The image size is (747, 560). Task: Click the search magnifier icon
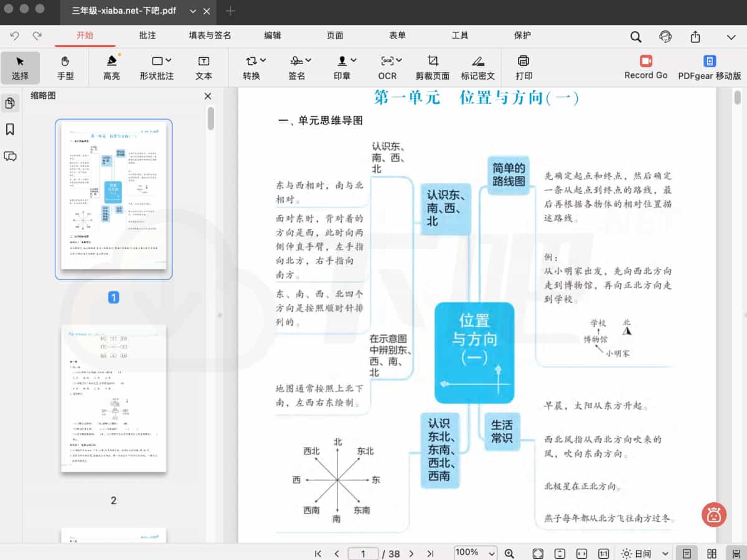636,37
